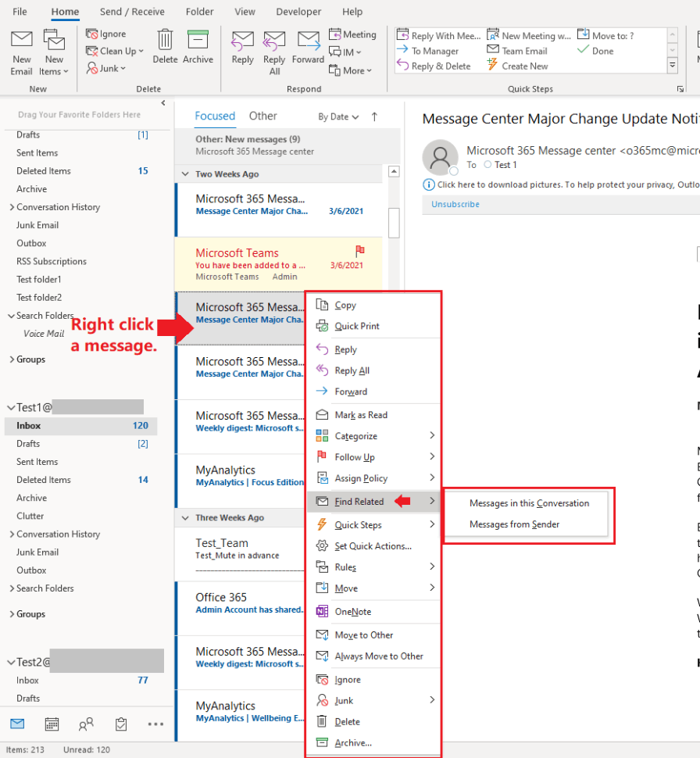Open the Calendar from the navigation bar
This screenshot has height=758, width=700.
pyautogui.click(x=52, y=724)
